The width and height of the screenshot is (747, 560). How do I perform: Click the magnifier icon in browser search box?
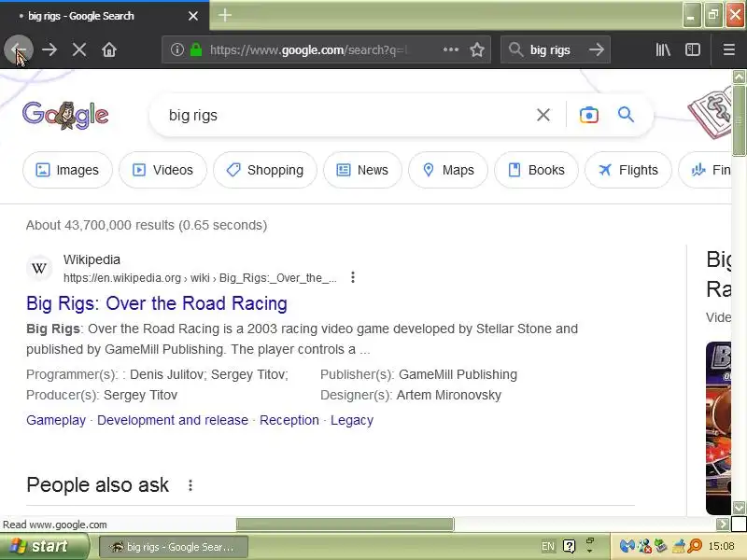(515, 49)
